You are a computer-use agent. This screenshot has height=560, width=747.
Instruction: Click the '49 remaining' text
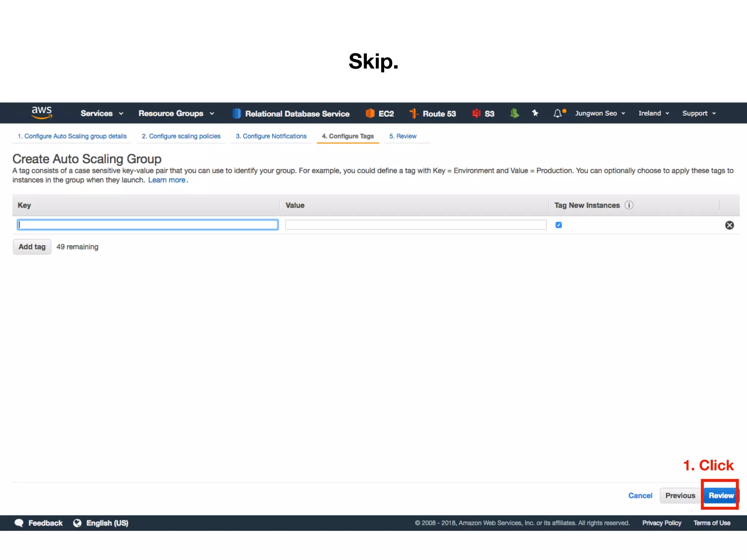(x=77, y=247)
